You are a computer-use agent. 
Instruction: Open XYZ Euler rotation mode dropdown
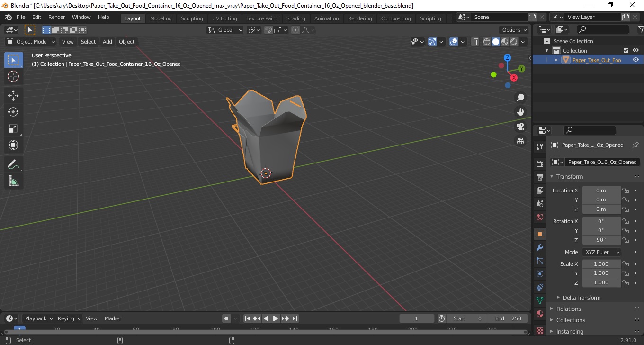point(601,252)
